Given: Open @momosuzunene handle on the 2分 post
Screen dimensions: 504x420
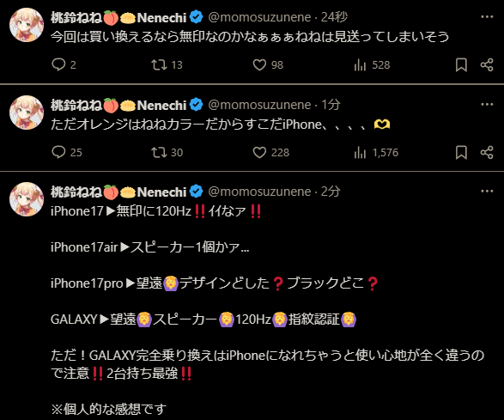Looking at the screenshot, I should click(x=259, y=192).
